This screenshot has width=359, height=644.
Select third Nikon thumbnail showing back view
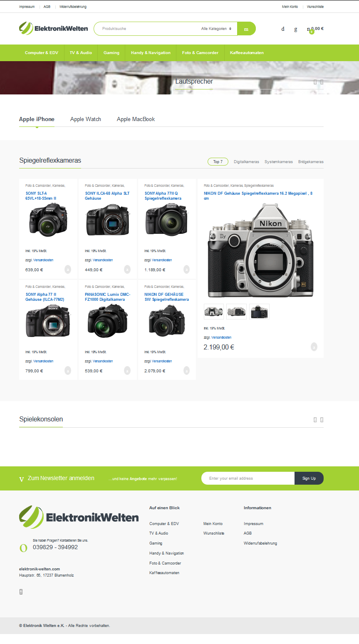tap(260, 312)
